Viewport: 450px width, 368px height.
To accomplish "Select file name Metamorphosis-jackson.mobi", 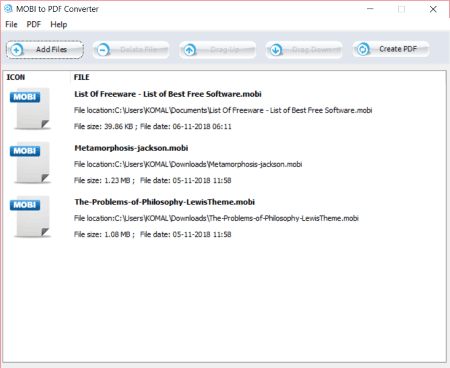I will pyautogui.click(x=131, y=148).
